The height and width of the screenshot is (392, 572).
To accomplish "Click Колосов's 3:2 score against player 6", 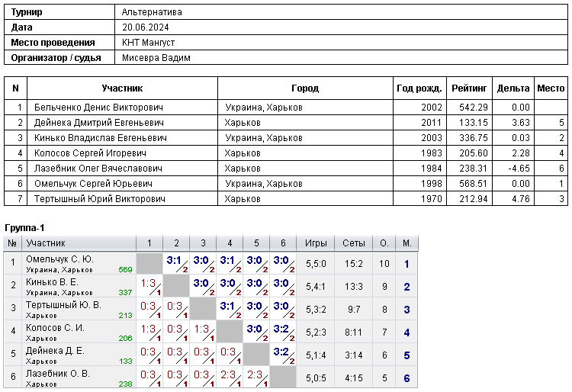I will click(x=281, y=329).
